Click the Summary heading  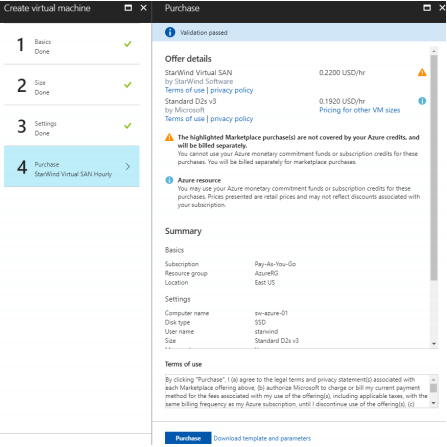[x=183, y=231]
